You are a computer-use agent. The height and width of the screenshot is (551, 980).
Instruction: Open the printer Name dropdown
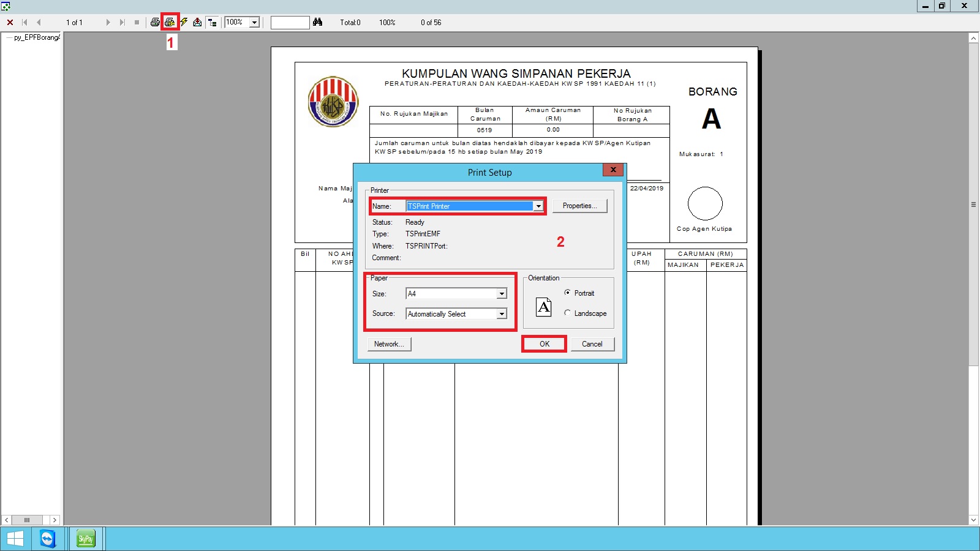(x=538, y=206)
